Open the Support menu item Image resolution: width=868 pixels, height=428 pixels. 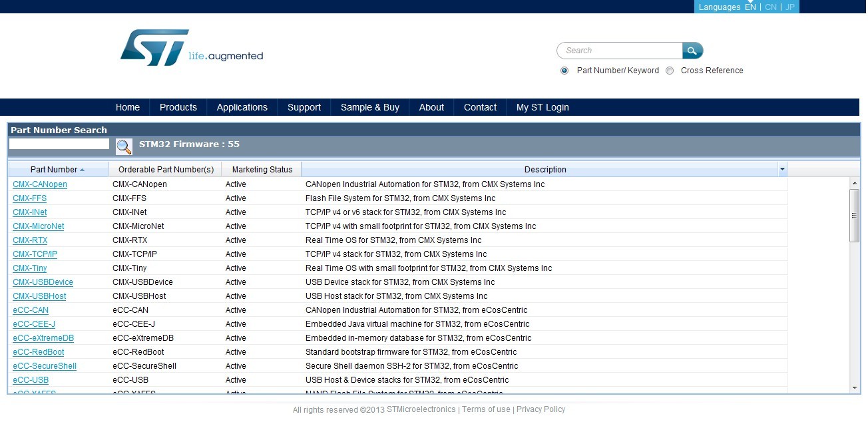(x=304, y=107)
